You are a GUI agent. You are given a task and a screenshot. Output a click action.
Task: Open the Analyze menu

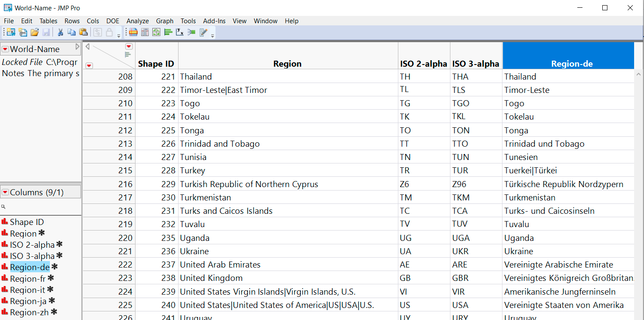pyautogui.click(x=137, y=21)
